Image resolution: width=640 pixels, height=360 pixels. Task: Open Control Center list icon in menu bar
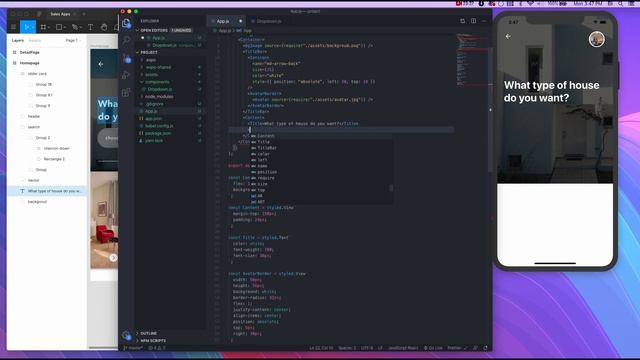(630, 3)
